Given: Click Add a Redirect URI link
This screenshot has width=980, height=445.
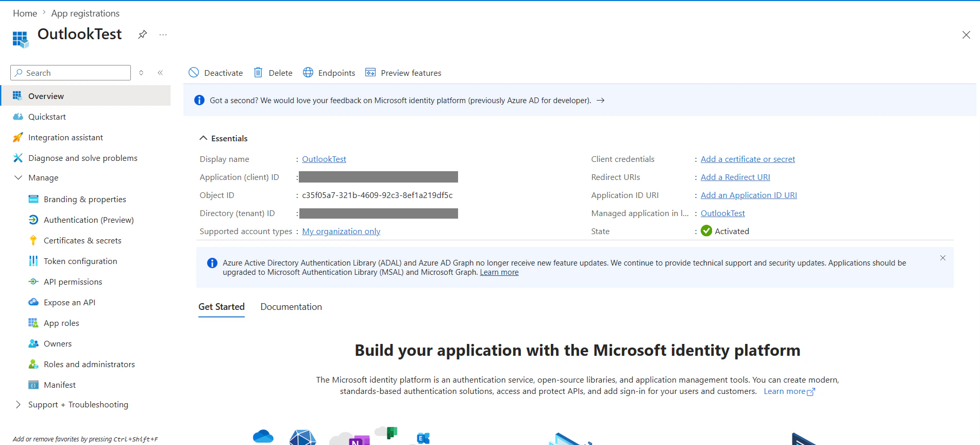Looking at the screenshot, I should point(735,177).
